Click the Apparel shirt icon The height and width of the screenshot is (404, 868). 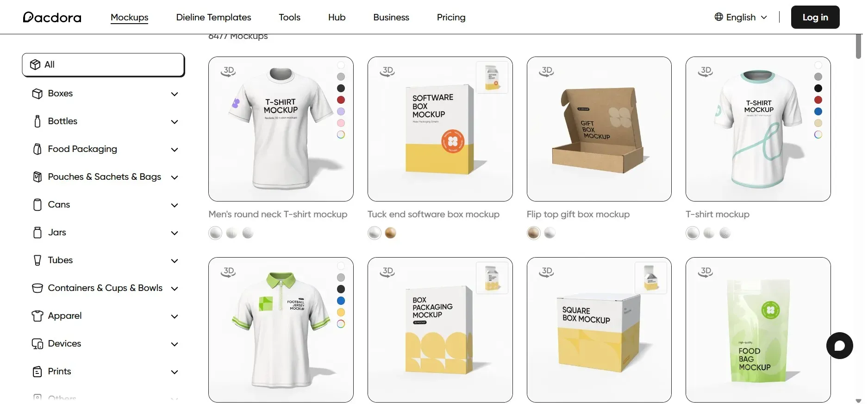click(37, 316)
